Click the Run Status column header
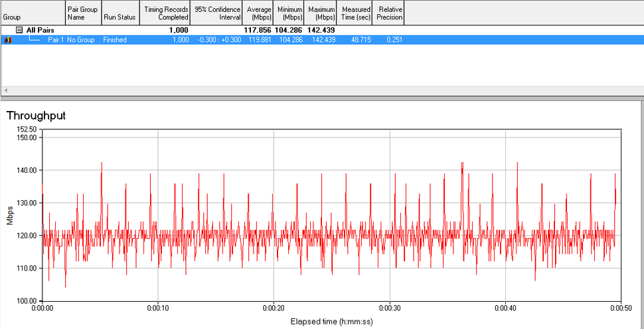644x329 pixels. pos(120,13)
